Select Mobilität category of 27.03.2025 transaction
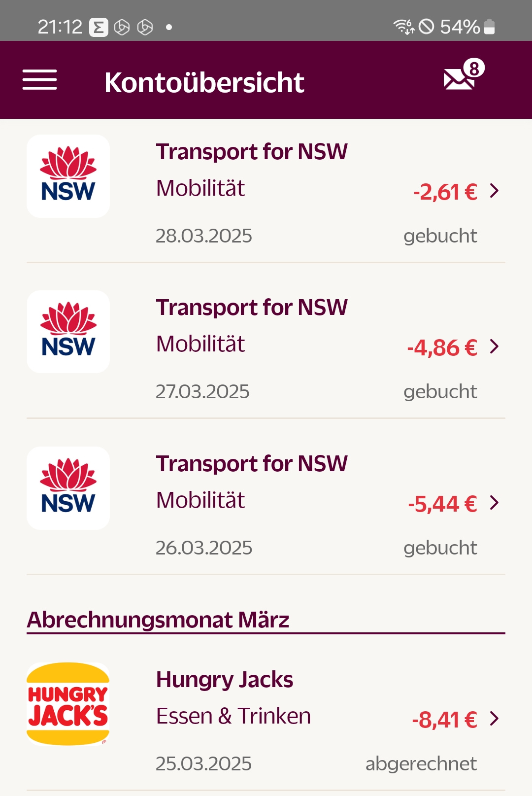532x796 pixels. [200, 344]
